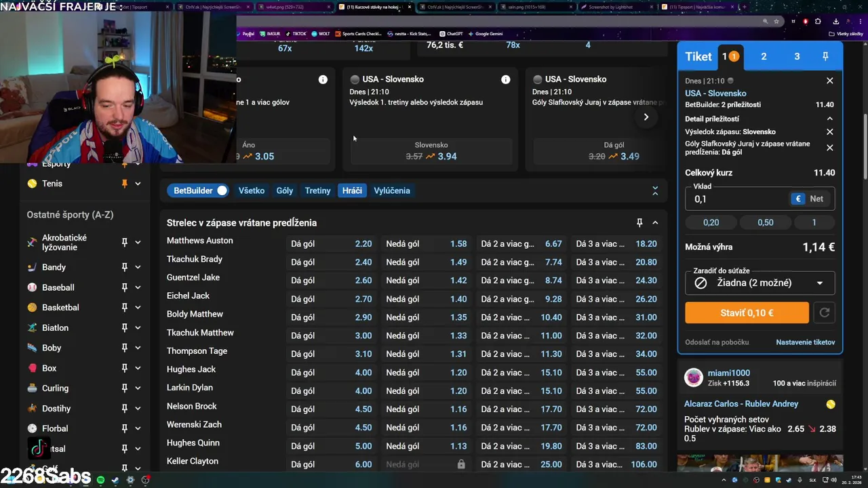Set the stake to 0,20

point(711,222)
